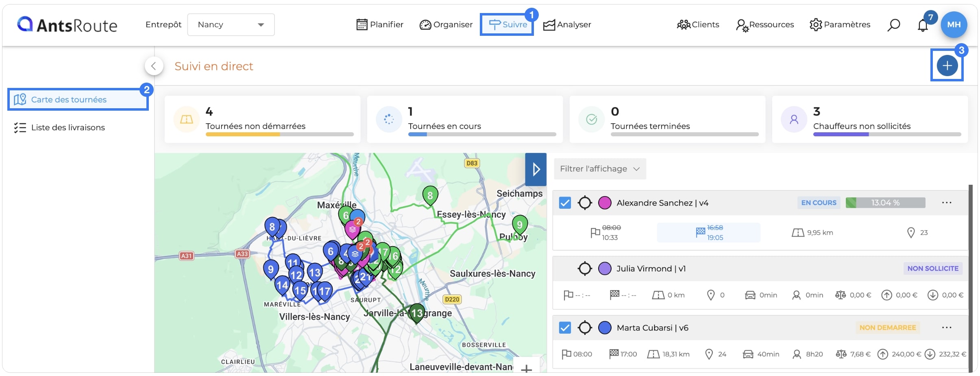Click Alexandre Sanchez pink color swatch
This screenshot has width=980, height=376.
tap(605, 203)
